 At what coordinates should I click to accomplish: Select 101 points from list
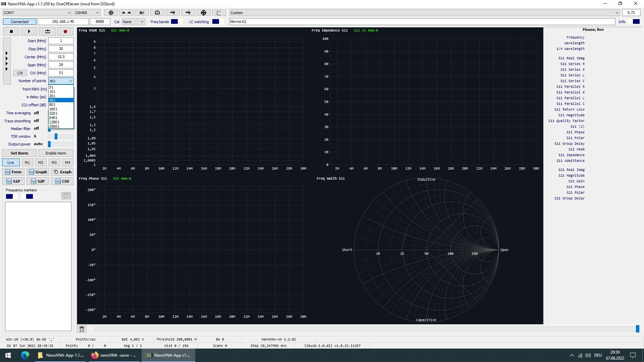[x=61, y=92]
